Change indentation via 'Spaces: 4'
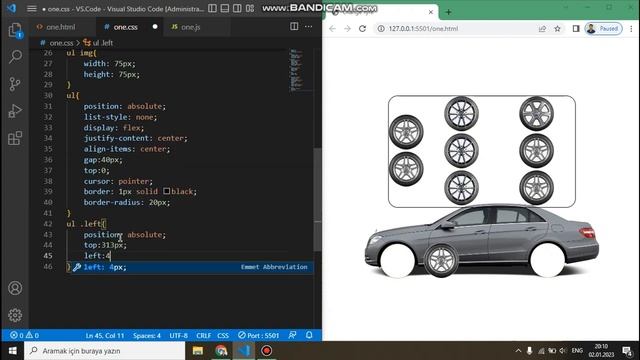 147,336
